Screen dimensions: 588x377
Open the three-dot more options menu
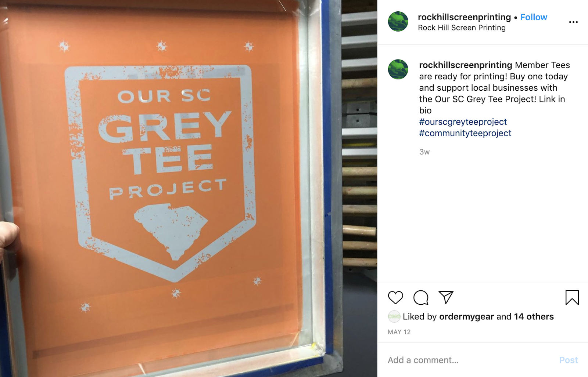573,22
